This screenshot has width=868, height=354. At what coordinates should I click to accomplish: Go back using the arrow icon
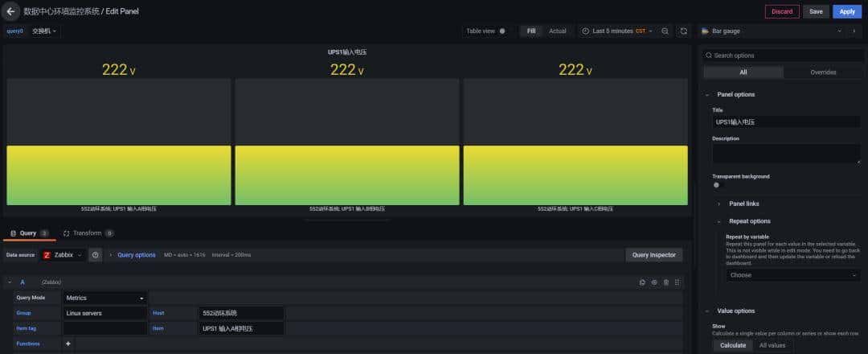[10, 11]
